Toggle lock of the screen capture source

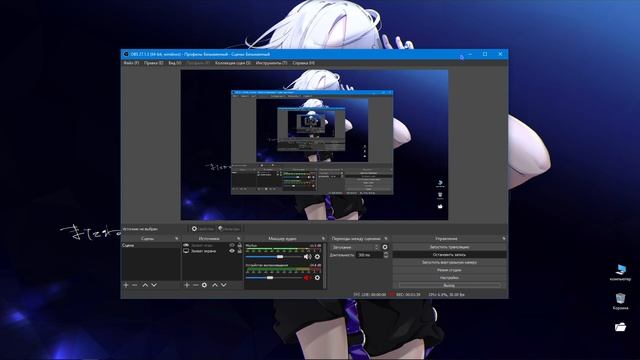click(240, 251)
